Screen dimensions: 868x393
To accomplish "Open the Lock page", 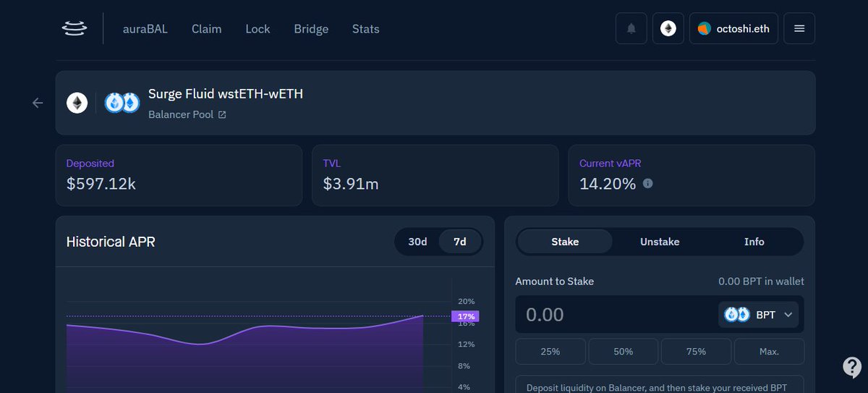I will [x=258, y=29].
